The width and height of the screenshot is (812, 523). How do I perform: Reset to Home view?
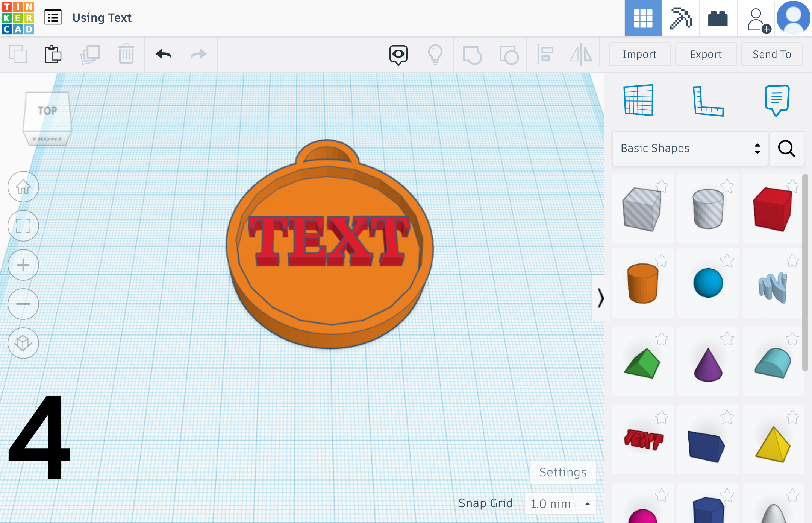coord(23,187)
